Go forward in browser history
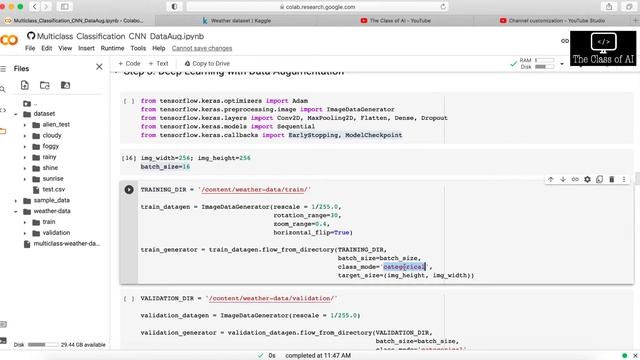 [46, 7]
